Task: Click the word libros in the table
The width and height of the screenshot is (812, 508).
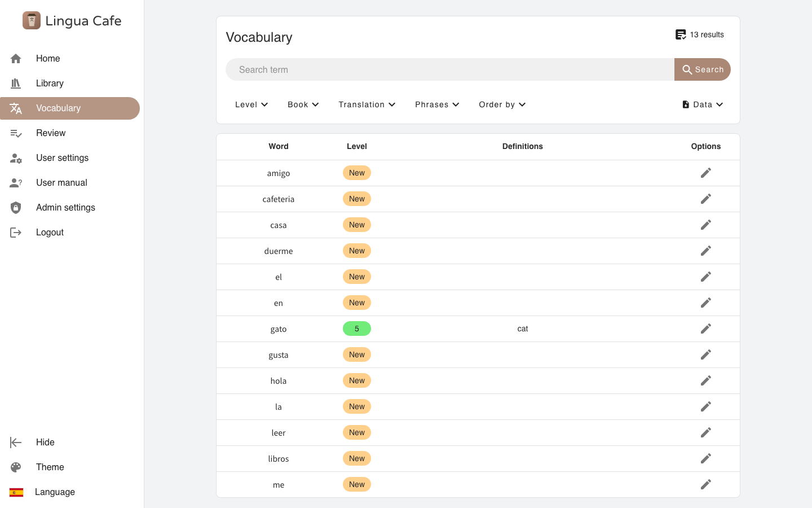Action: (279, 459)
